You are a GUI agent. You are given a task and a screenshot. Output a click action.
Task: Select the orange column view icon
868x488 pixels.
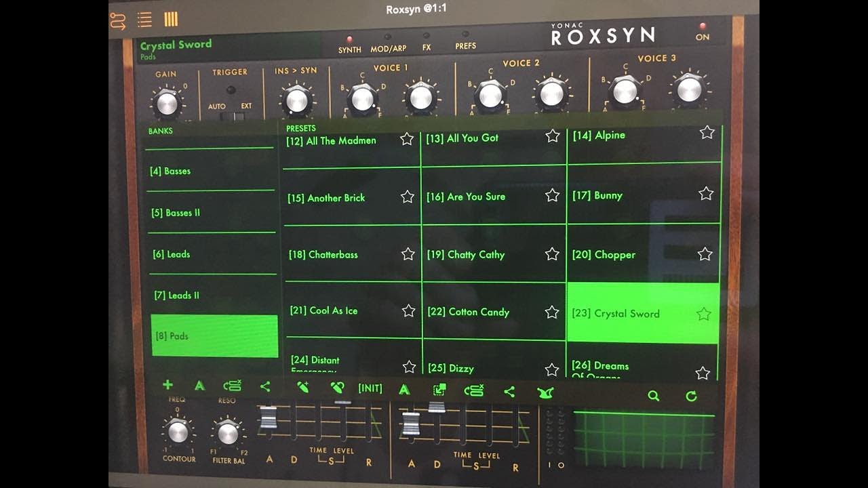171,19
